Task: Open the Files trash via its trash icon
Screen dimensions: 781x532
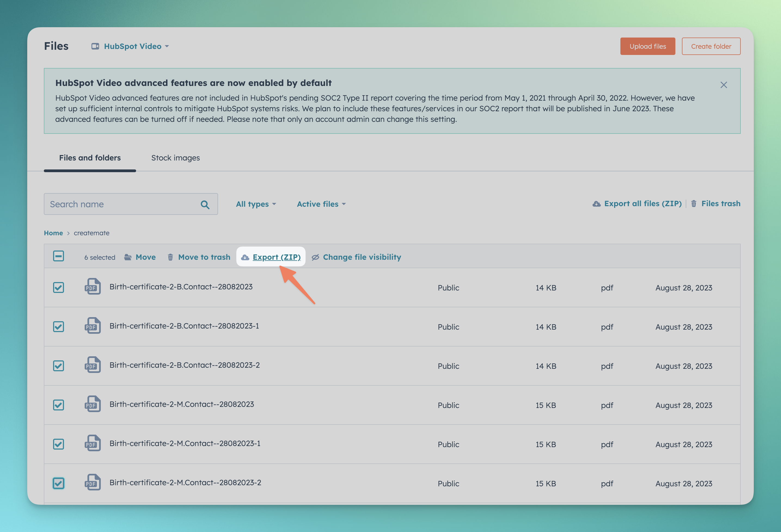Action: (x=694, y=203)
